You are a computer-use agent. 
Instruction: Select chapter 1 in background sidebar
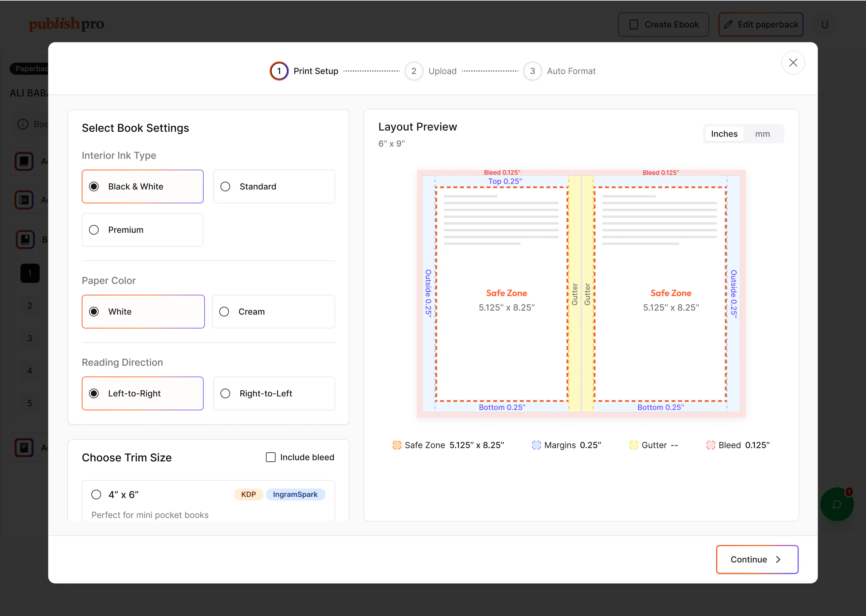tap(30, 273)
